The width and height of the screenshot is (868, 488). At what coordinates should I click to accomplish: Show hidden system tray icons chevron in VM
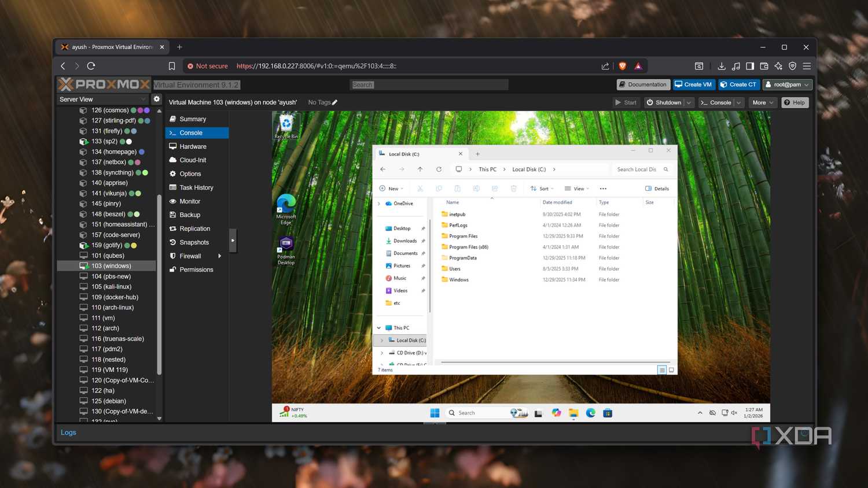click(x=700, y=413)
